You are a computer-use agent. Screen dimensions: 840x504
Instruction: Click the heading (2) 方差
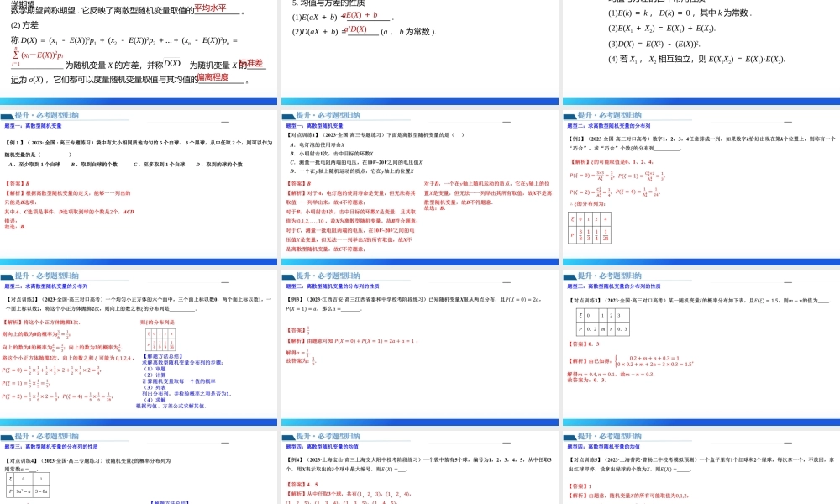24,25
